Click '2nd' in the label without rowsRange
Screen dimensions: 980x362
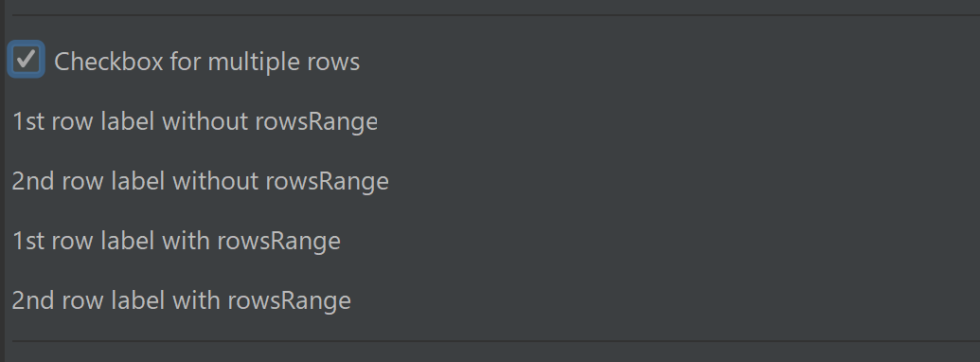click(34, 181)
